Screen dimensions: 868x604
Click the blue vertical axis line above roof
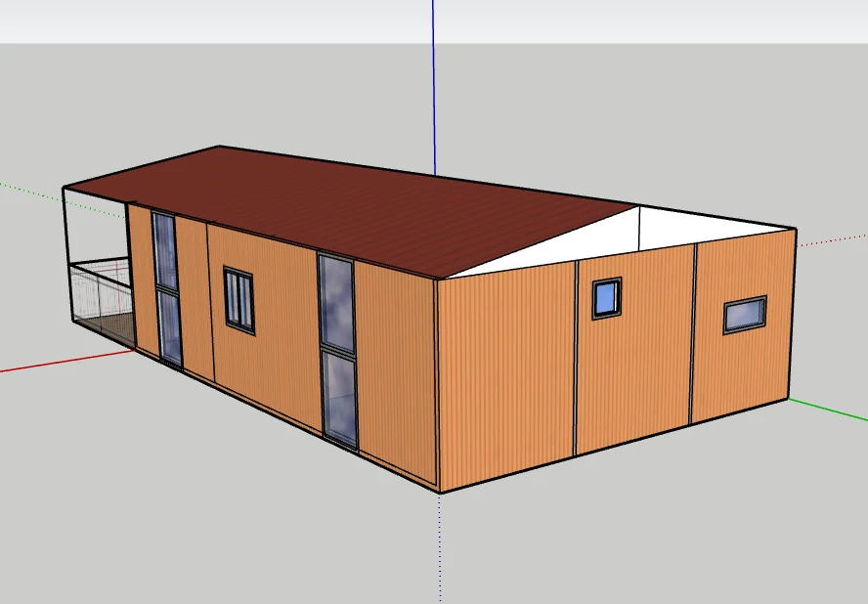pos(434,87)
